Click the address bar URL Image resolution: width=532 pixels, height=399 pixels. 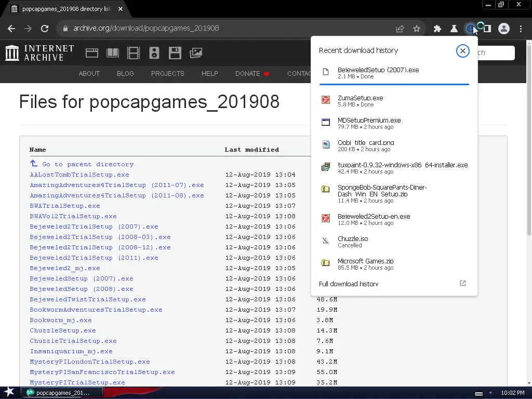click(146, 29)
